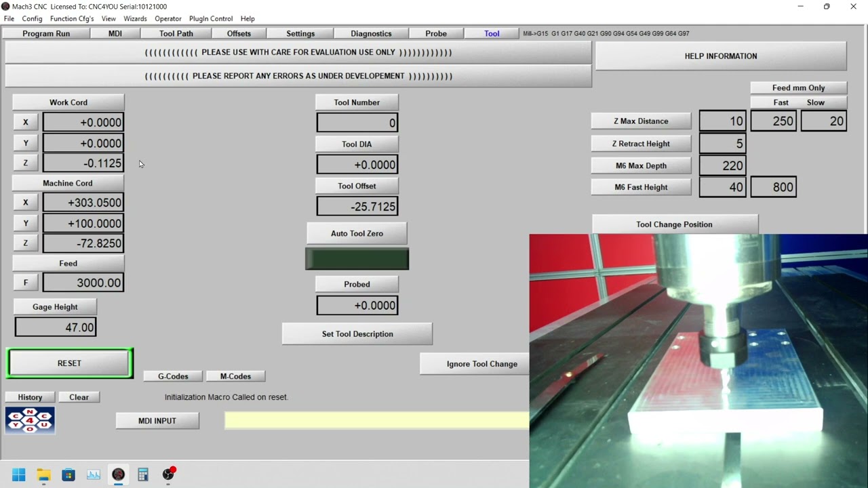Switch to Settings tab
The width and height of the screenshot is (868, 488).
coord(300,33)
